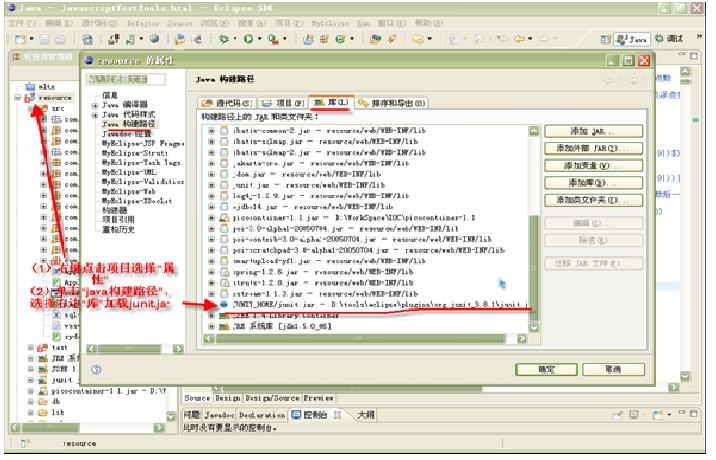The image size is (716, 460).
Task: Select MyEclipse-Web in properties tree
Action: 128,191
